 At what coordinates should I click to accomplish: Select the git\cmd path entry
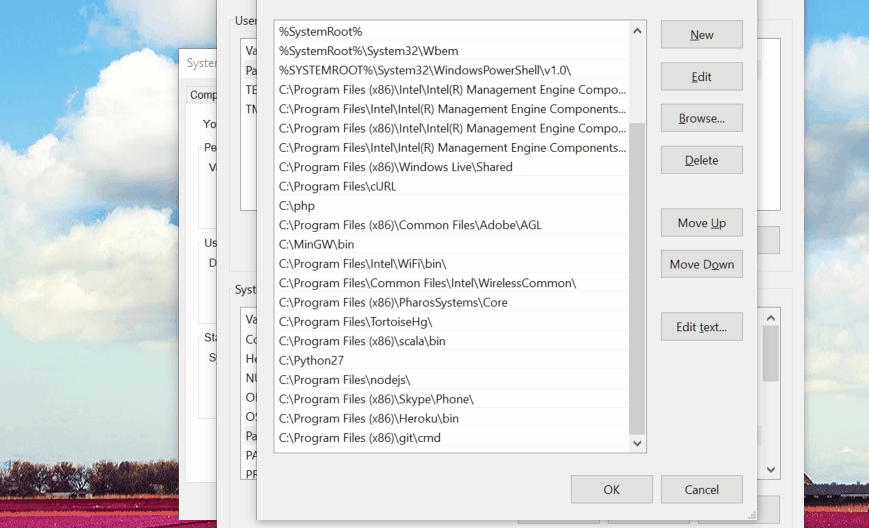coord(452,438)
